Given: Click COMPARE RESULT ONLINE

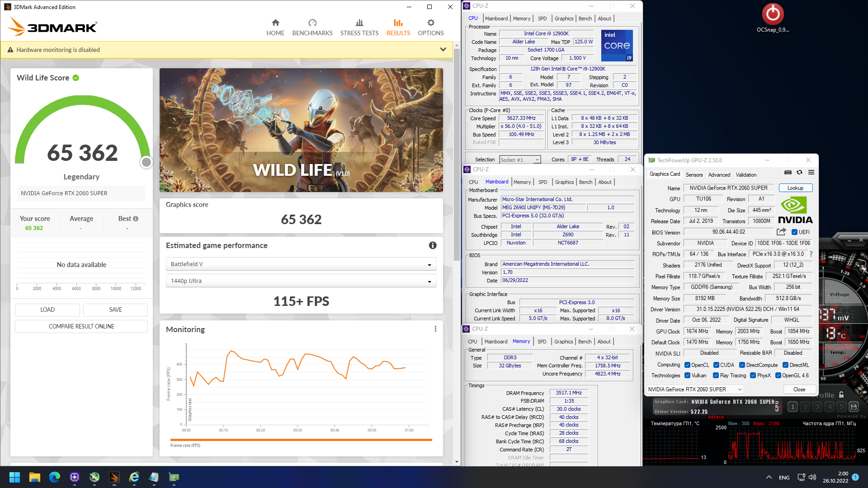Looking at the screenshot, I should (81, 326).
